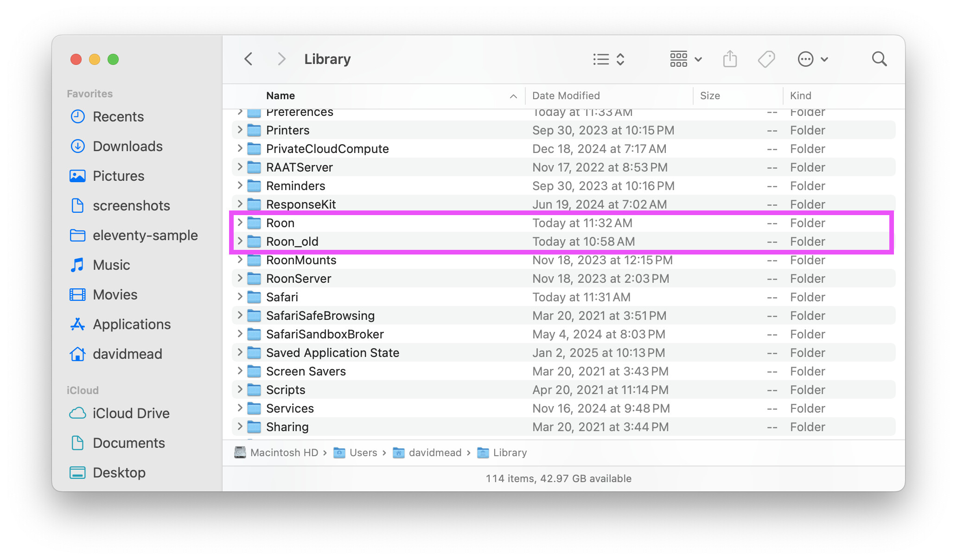Select the Scripts folder icon

click(x=254, y=390)
